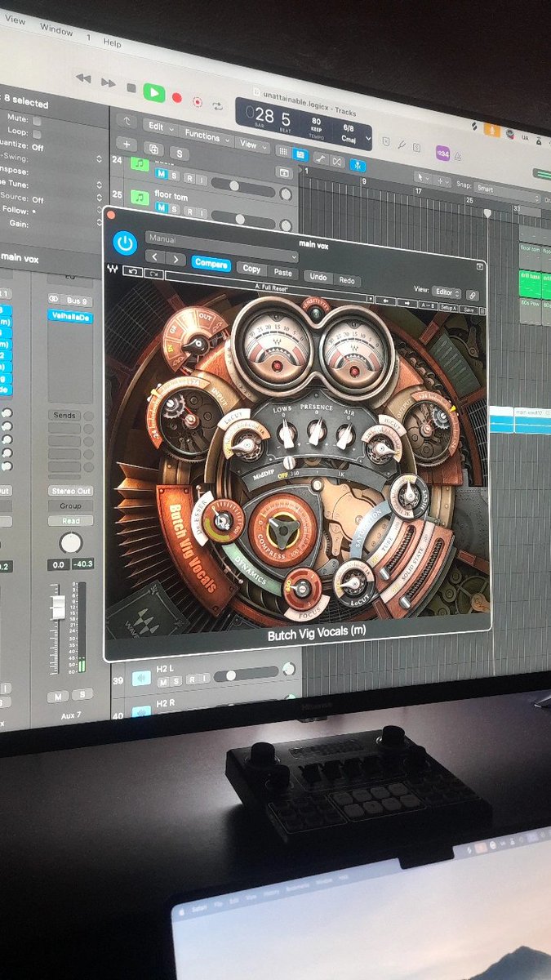This screenshot has height=980, width=551.
Task: Open the Window menu in the menu bar
Action: coord(56,30)
